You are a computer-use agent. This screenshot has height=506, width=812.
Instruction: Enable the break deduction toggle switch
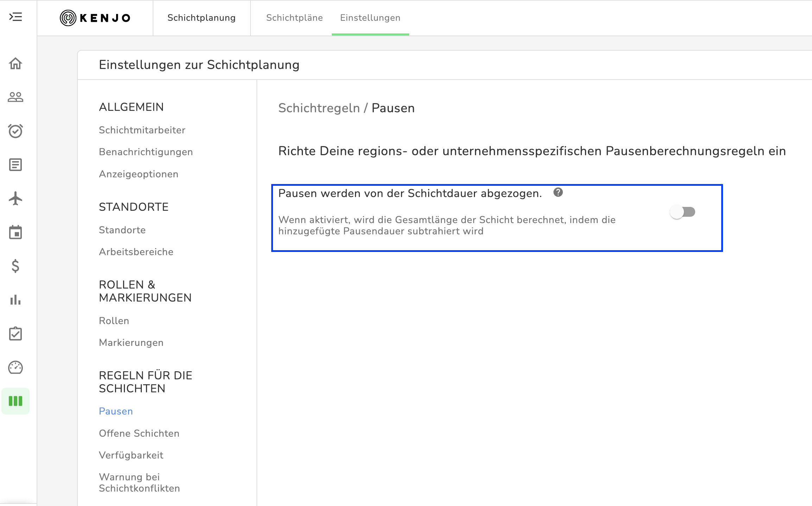click(x=683, y=212)
